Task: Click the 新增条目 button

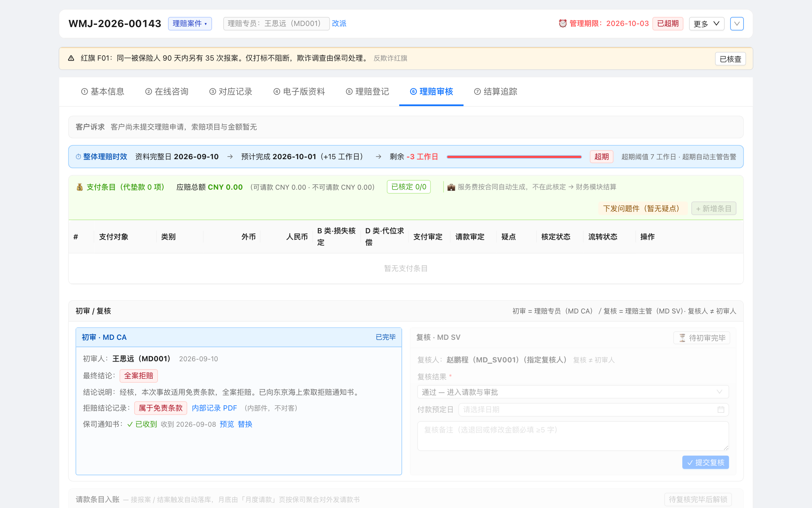Action: pyautogui.click(x=714, y=208)
